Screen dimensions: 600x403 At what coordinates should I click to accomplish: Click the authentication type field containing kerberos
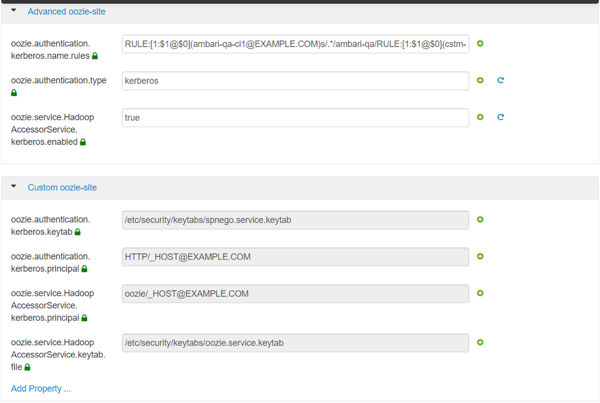click(295, 81)
